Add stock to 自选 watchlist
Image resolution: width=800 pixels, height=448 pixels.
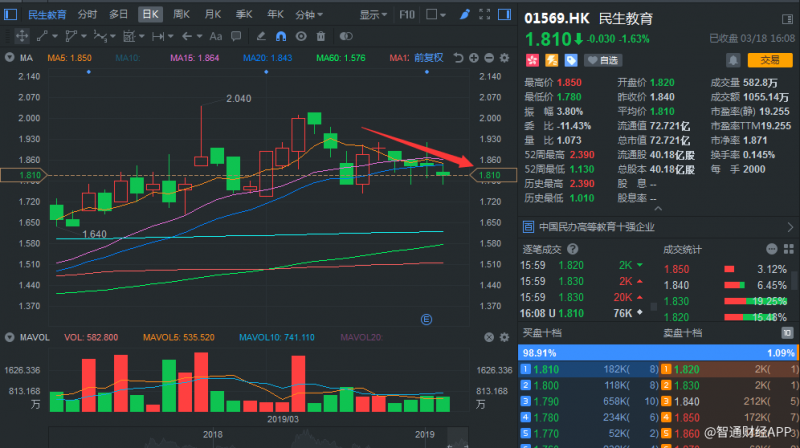pyautogui.click(x=603, y=60)
